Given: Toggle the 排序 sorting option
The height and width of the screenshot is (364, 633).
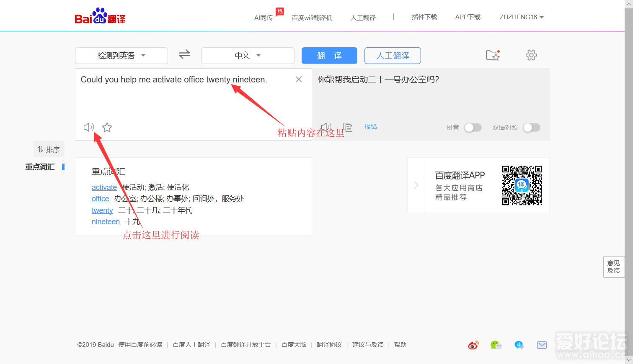Looking at the screenshot, I should pos(49,149).
